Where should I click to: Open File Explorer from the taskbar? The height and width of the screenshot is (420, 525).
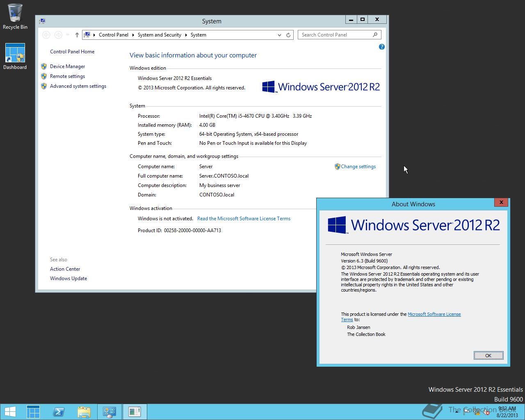(x=84, y=412)
